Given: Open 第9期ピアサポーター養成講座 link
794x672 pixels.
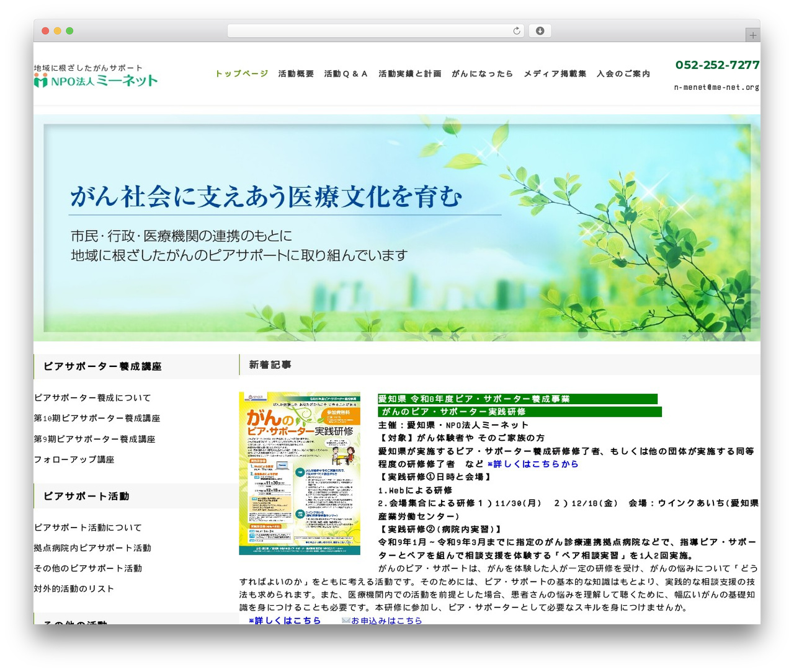Looking at the screenshot, I should coord(95,439).
